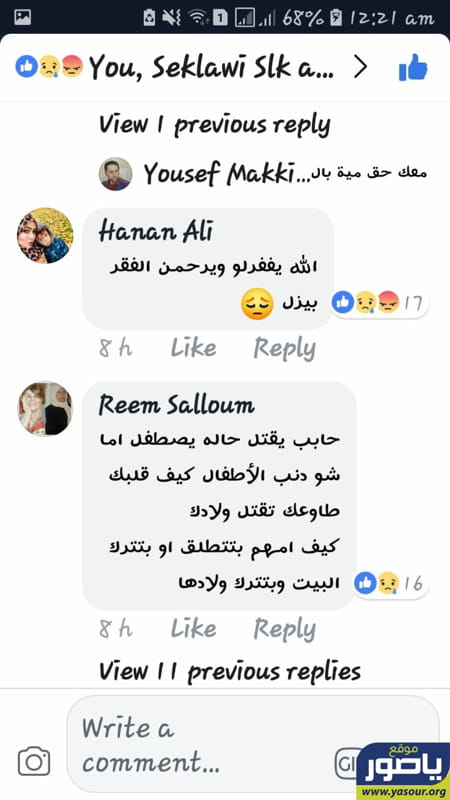
Task: Open Hanan Ali's profile picture
Action: (x=45, y=236)
